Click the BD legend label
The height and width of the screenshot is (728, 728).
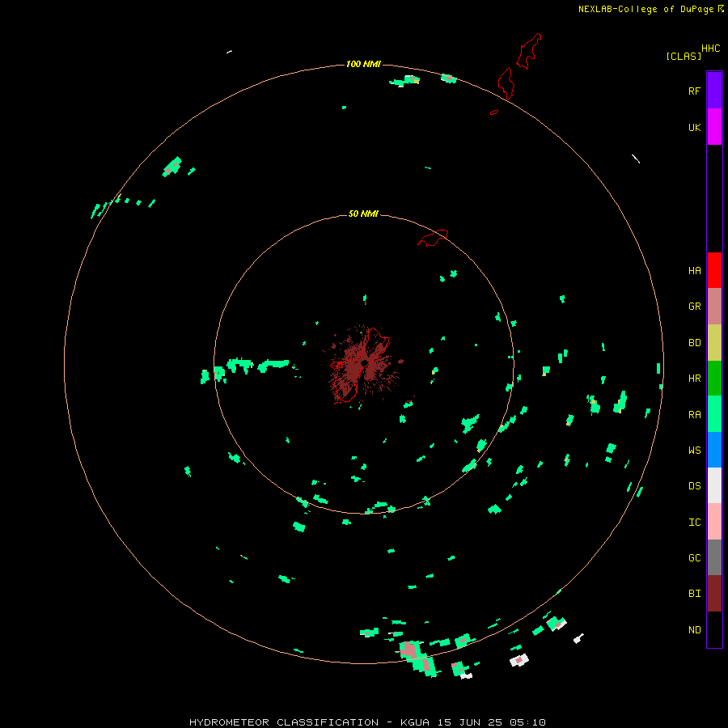pos(694,343)
